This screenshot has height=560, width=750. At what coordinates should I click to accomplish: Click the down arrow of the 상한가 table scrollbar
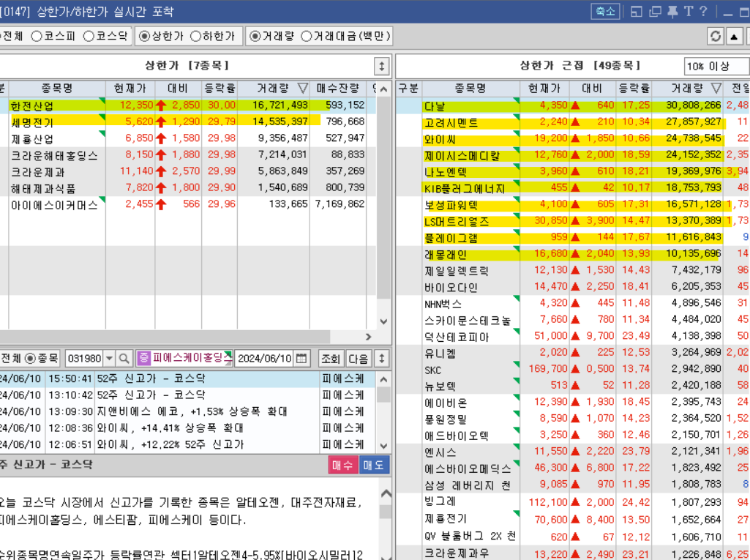383,321
